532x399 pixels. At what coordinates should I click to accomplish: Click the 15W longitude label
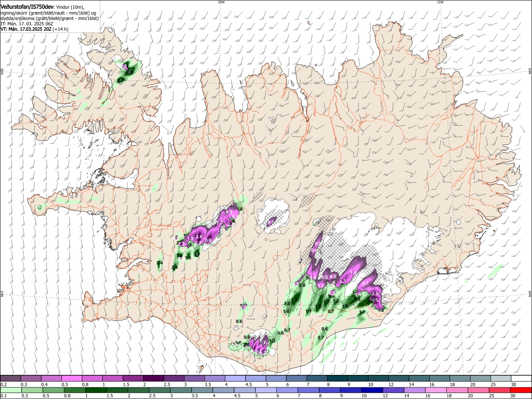pyautogui.click(x=440, y=2)
